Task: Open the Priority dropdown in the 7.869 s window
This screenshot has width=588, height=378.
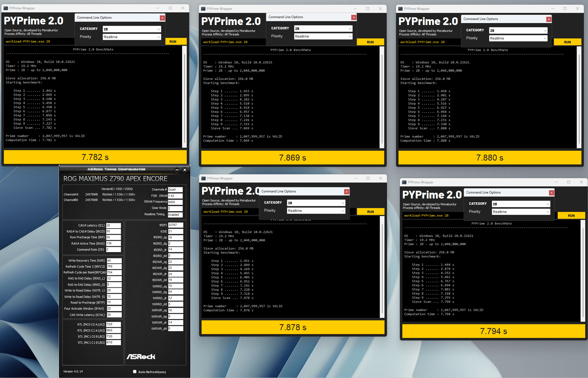Action: (x=323, y=36)
